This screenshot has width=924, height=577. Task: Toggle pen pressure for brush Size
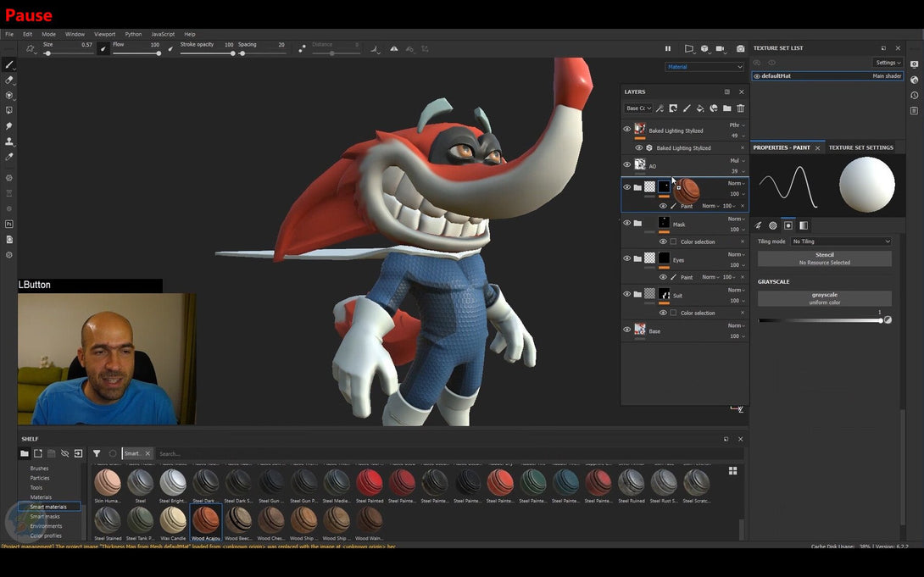tap(103, 49)
